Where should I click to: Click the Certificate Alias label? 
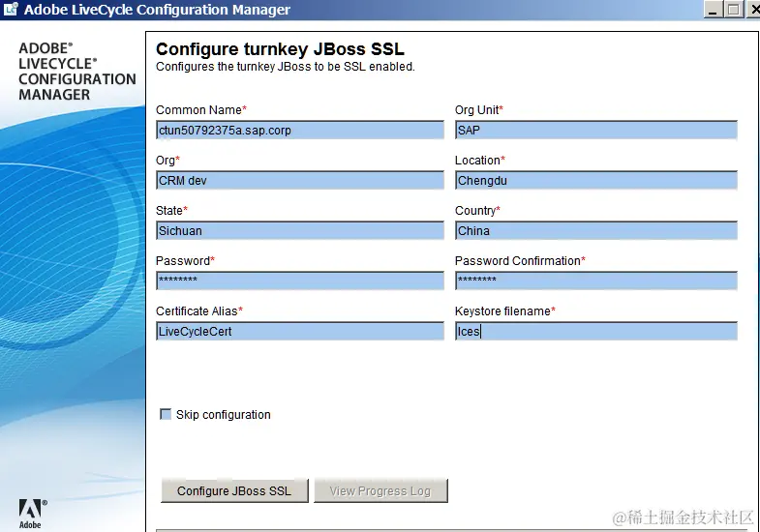coord(198,311)
